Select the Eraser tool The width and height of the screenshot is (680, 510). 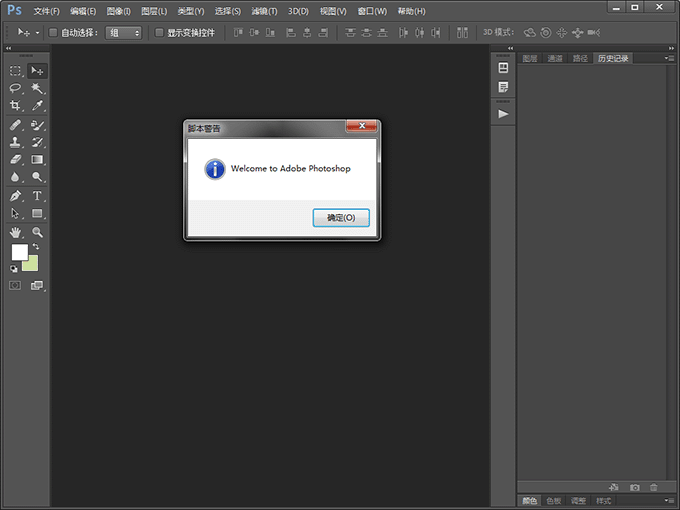tap(15, 160)
